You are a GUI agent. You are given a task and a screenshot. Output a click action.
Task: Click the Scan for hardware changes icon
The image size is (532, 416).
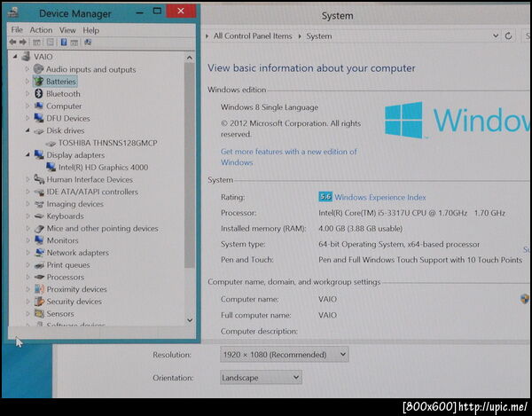(88, 42)
